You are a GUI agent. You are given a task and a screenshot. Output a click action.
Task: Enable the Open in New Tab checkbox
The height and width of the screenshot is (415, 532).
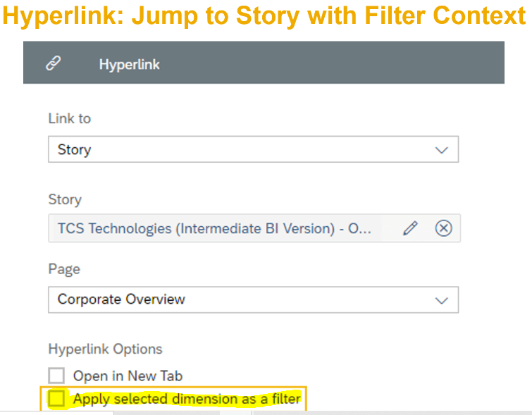tap(56, 376)
